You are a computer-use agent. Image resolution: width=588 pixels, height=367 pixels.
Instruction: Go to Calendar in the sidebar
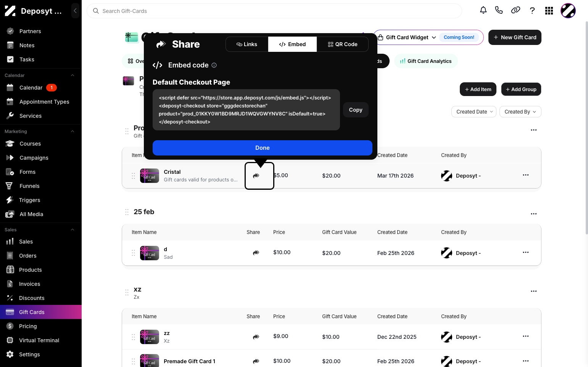[41, 88]
